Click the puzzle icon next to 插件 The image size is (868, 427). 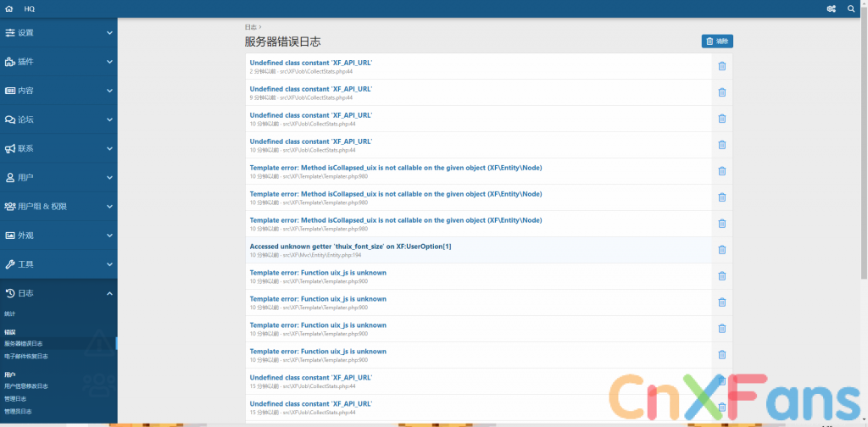(10, 62)
